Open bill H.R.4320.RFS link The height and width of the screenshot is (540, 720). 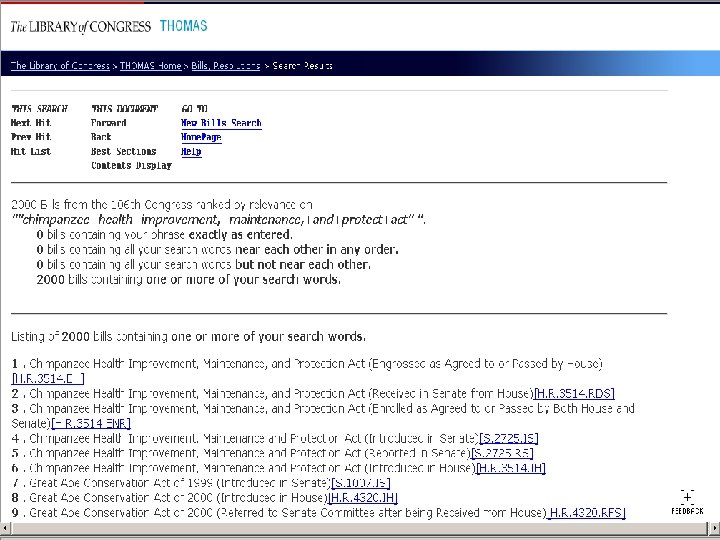(x=586, y=512)
